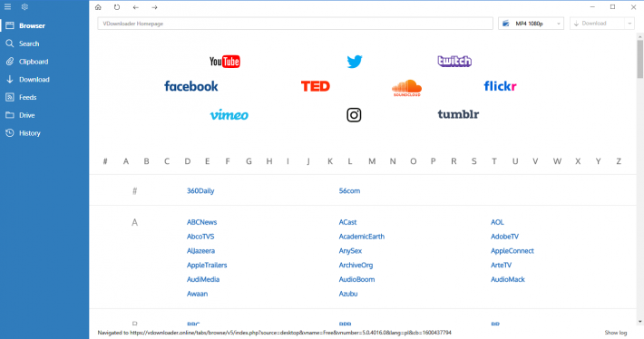
Task: Open the Clipboard sidebar section
Action: (x=44, y=62)
